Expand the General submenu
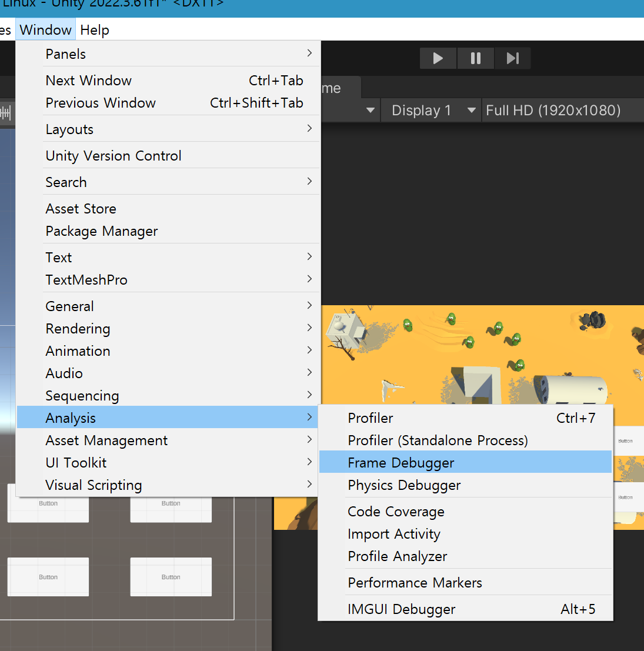Image resolution: width=644 pixels, height=651 pixels. 168,306
